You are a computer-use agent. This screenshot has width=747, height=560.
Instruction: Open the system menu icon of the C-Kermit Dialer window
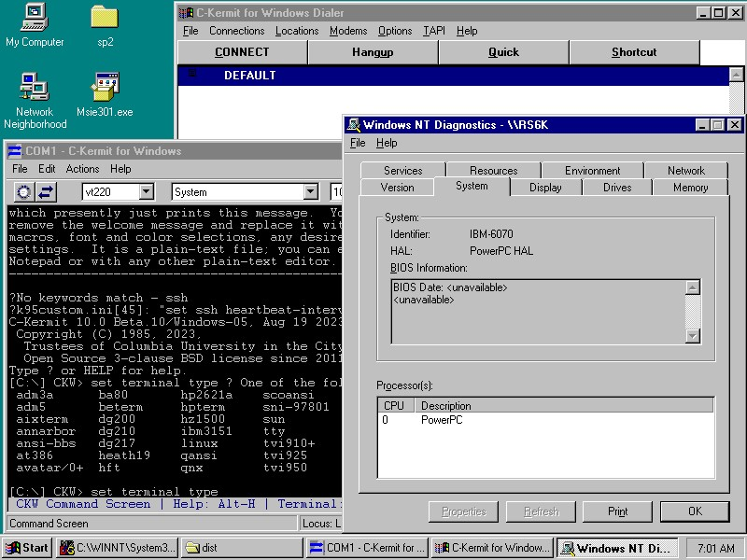point(186,13)
